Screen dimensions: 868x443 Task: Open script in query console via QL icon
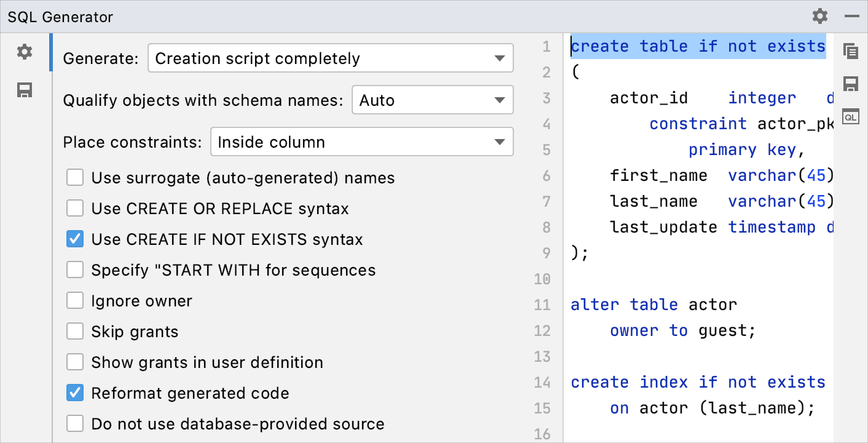click(851, 116)
